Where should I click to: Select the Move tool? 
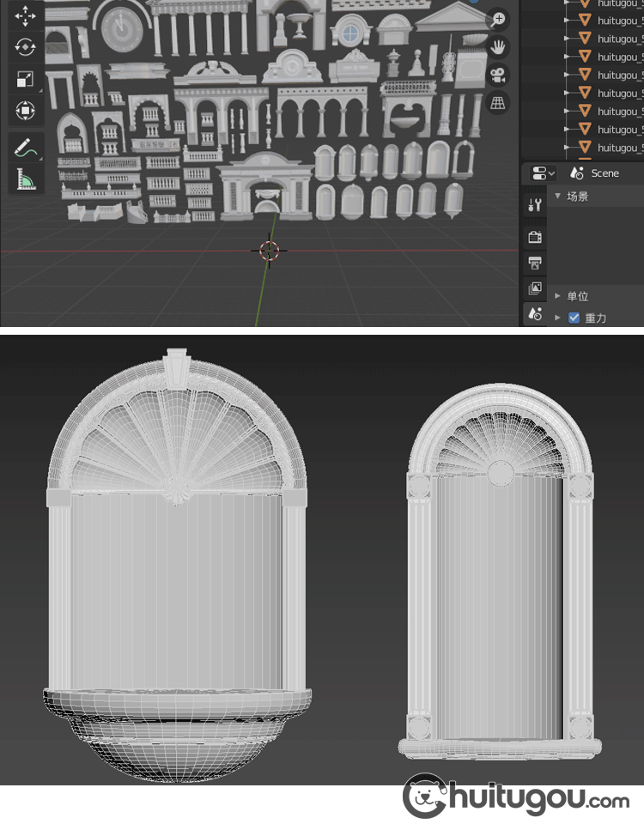[x=26, y=16]
